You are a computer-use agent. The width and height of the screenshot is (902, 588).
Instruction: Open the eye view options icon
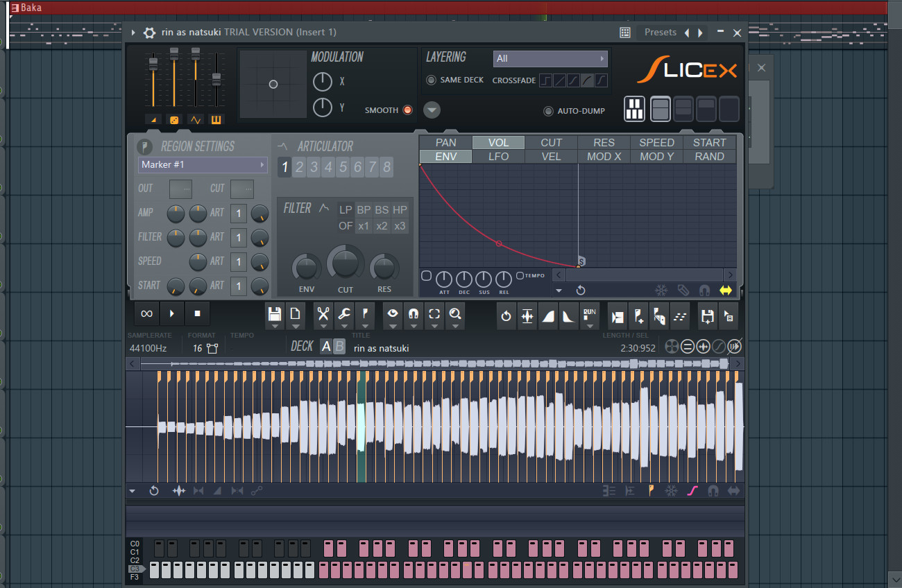coord(393,313)
